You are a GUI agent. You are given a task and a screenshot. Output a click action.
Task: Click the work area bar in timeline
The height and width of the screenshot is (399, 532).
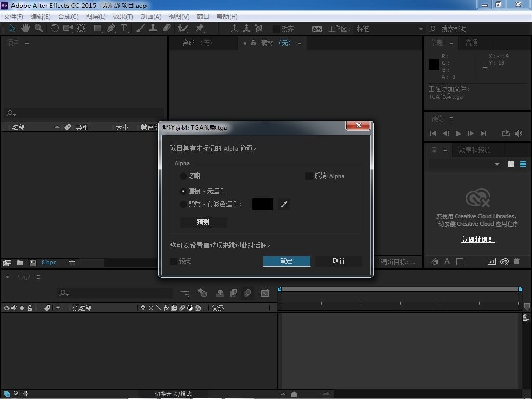click(x=400, y=289)
